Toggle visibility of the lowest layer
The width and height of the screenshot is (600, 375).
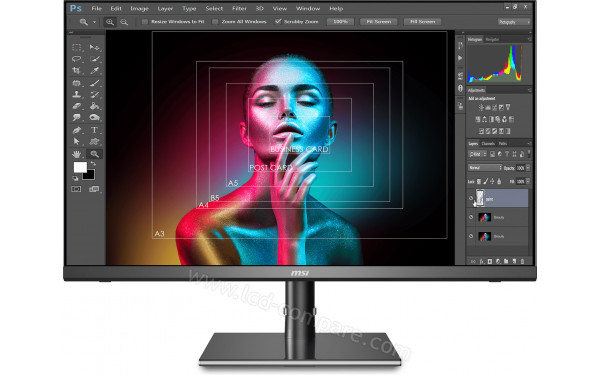point(471,236)
